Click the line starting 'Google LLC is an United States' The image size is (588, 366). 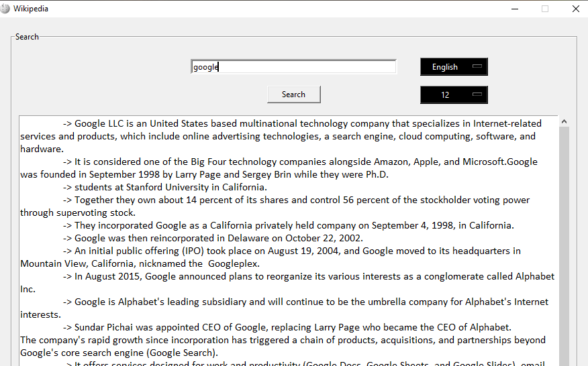click(302, 123)
